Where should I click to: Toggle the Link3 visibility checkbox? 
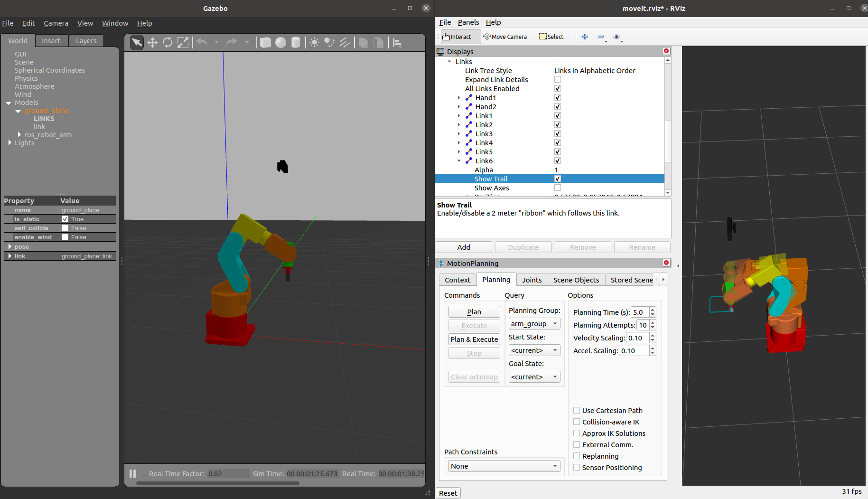coord(558,134)
